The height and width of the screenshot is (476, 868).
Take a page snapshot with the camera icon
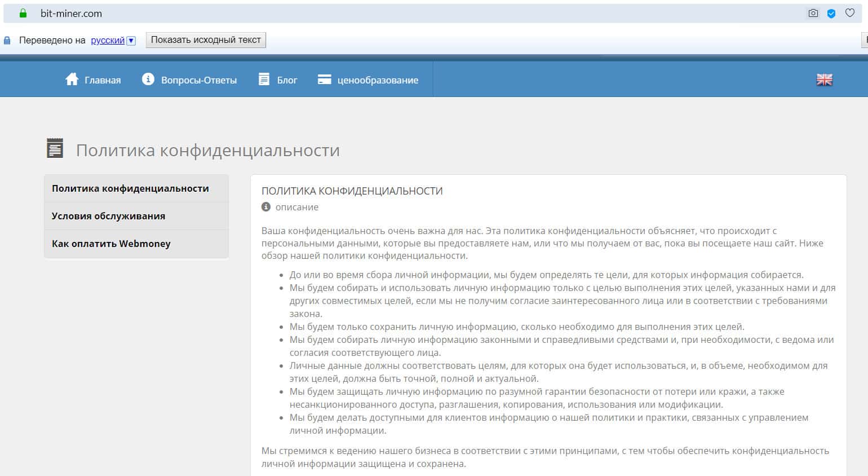pyautogui.click(x=813, y=13)
